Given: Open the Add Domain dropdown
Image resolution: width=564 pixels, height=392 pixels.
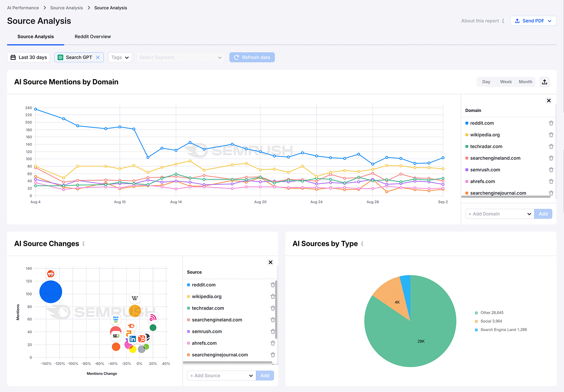Looking at the screenshot, I should click(x=499, y=214).
